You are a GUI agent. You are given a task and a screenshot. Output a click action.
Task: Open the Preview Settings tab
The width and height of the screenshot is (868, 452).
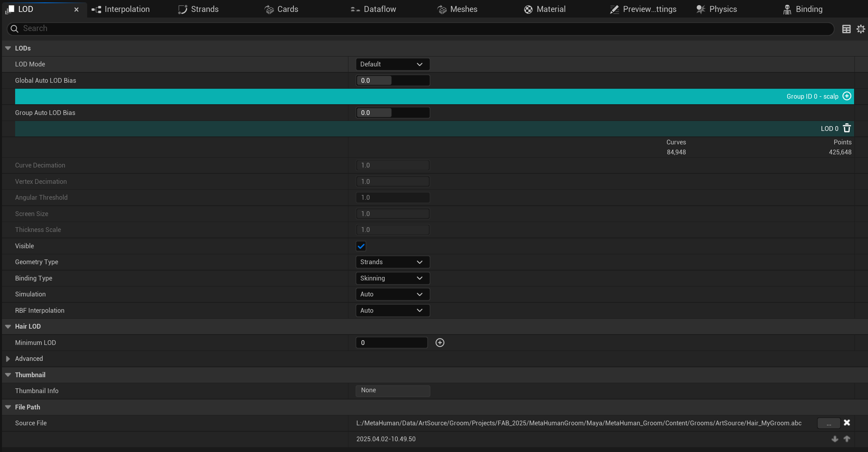[643, 10]
